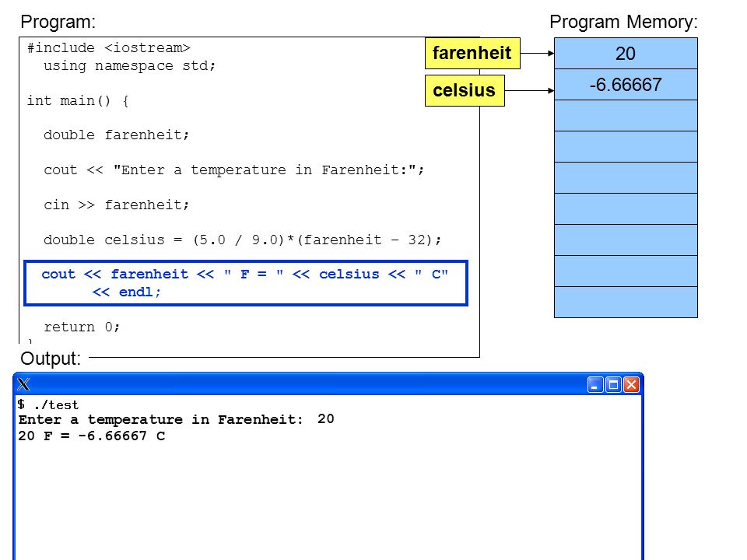Click terminal result line 20 F = -6.66667 C
Image resolution: width=747 pixels, height=560 pixels.
[x=92, y=436]
